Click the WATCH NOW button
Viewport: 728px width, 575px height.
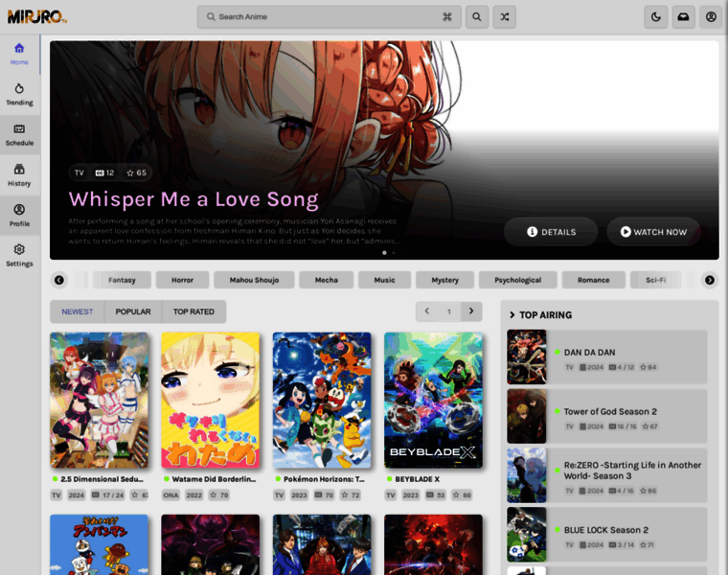pos(653,232)
